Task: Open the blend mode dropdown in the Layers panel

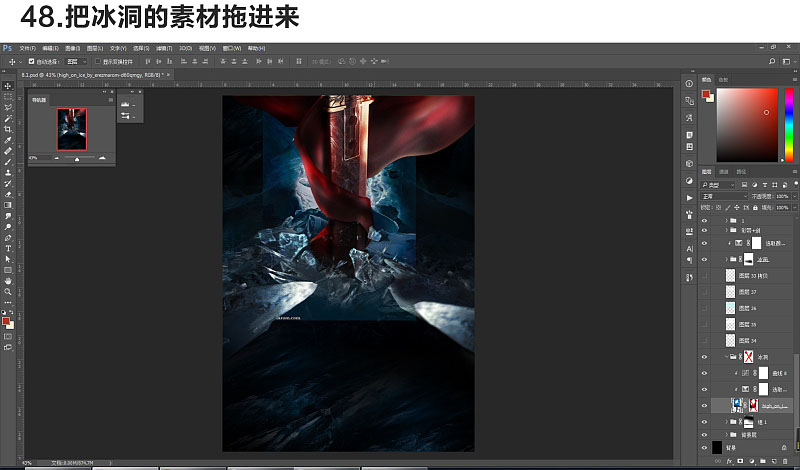Action: [x=724, y=196]
